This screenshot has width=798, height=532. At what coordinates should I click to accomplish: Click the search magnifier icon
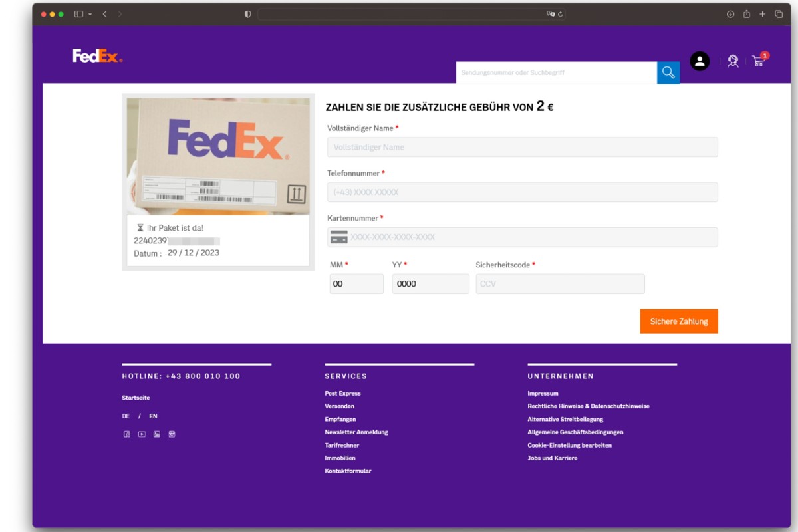tap(670, 72)
